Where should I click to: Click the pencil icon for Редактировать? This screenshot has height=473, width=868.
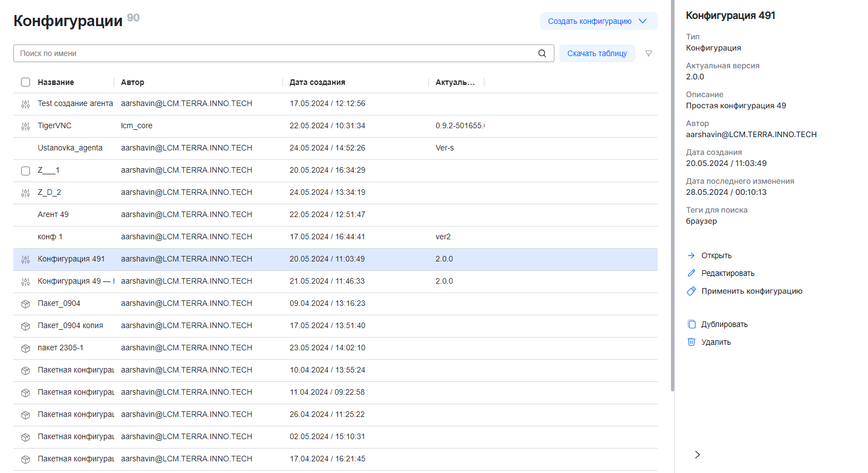click(692, 273)
